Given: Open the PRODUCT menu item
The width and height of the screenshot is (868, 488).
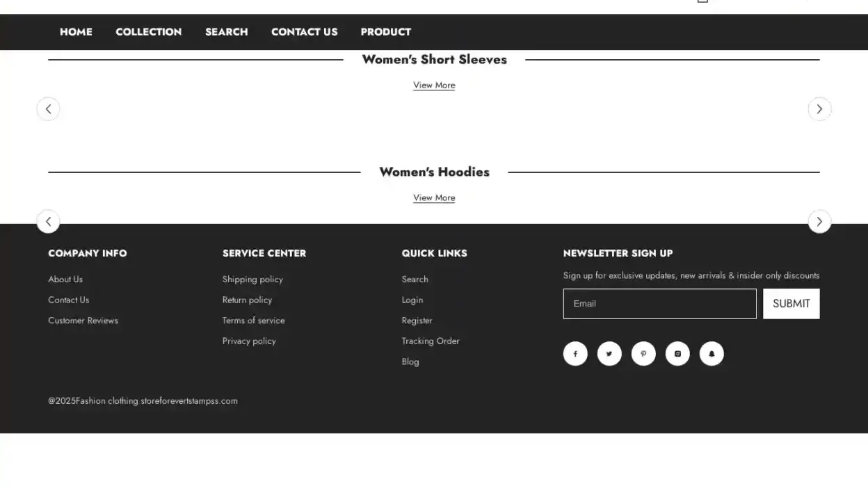Looking at the screenshot, I should click(385, 32).
